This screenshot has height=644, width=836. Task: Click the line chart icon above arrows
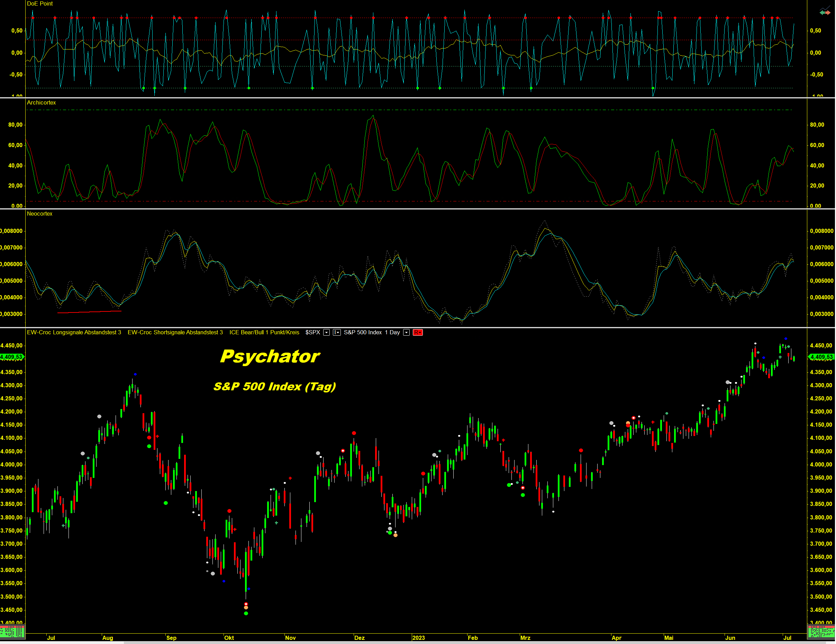click(825, 8)
